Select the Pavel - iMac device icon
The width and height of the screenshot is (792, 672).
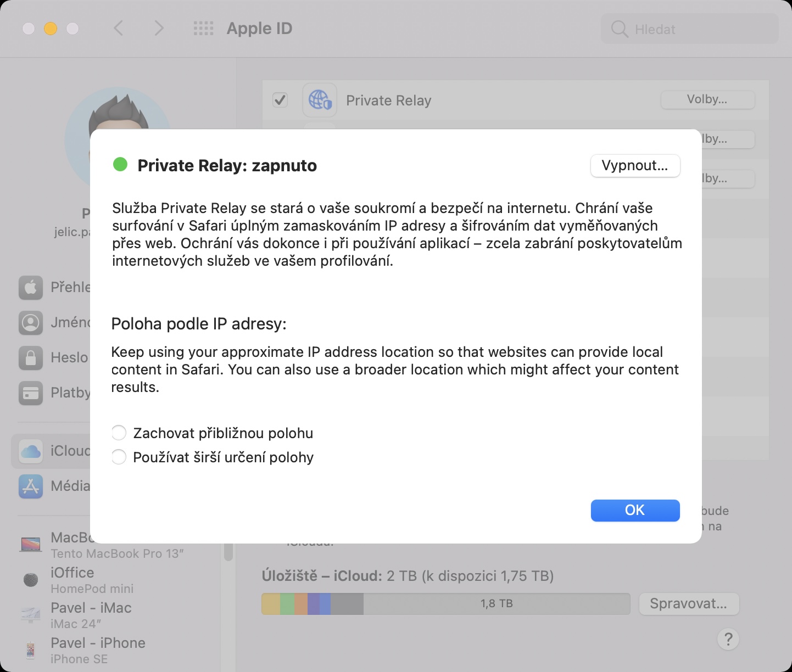pos(31,614)
